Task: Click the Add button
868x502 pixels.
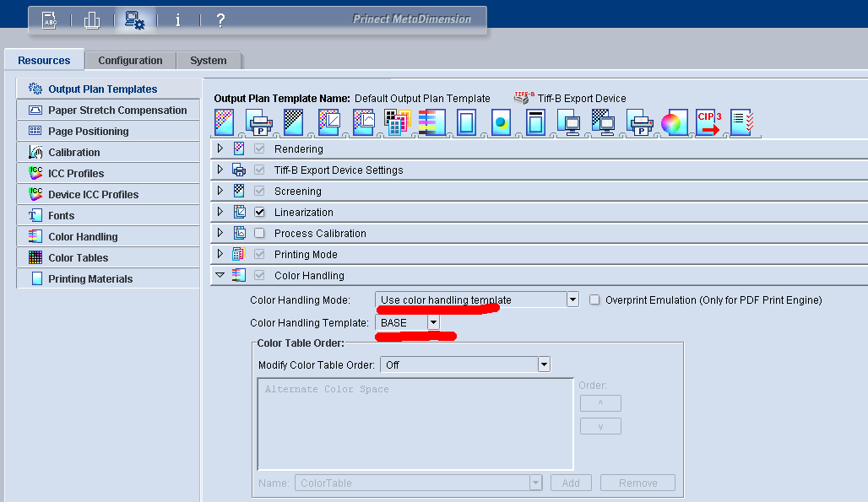Action: 571,483
